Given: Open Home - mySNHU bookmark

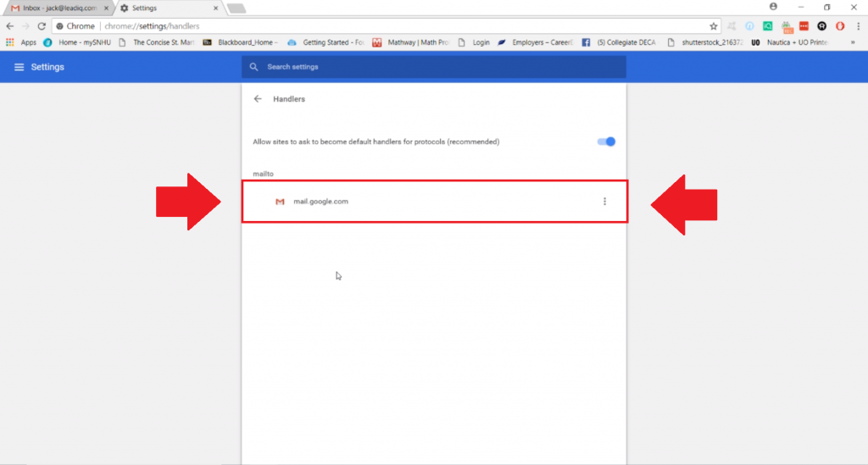Looking at the screenshot, I should [77, 42].
